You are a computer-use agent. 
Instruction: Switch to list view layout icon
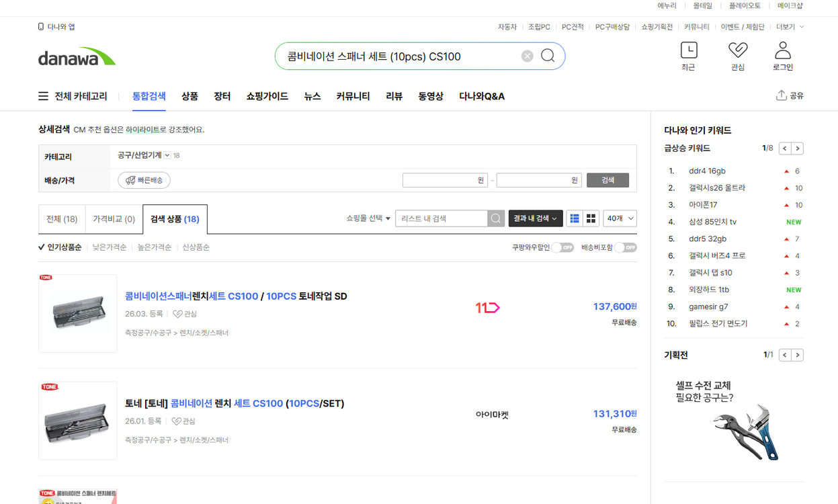[x=575, y=218]
